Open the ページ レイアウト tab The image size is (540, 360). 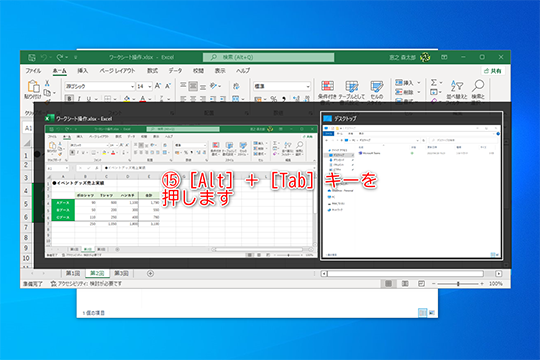tap(117, 71)
